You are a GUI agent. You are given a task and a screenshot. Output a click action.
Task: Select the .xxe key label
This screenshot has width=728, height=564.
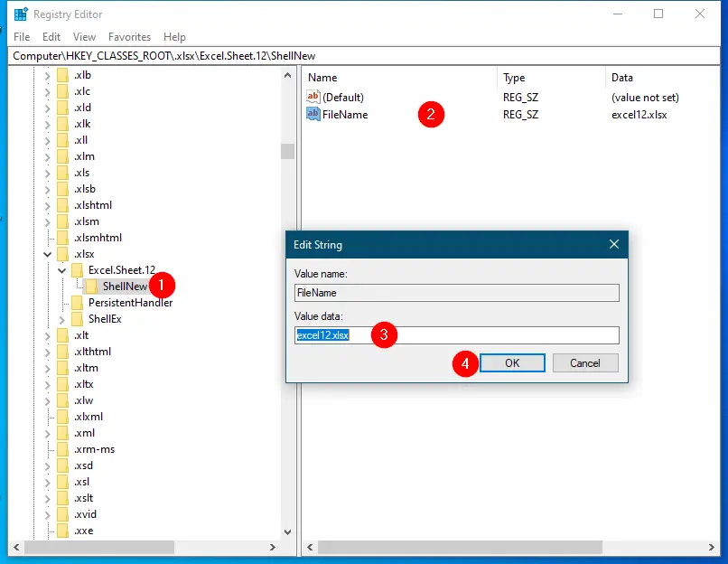tap(84, 531)
